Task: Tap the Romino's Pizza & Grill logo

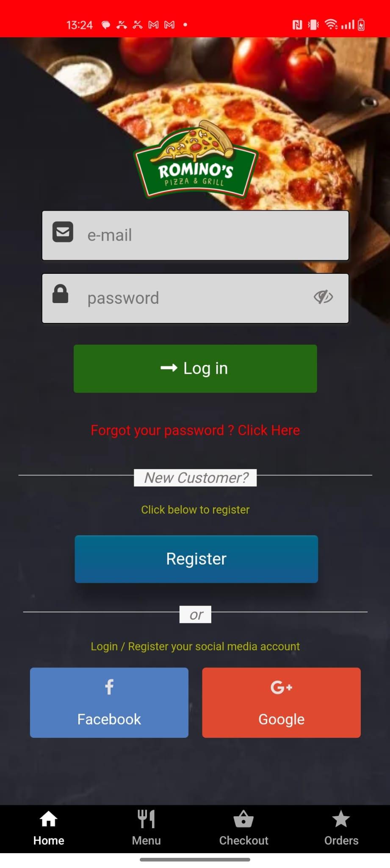Action: 196,160
